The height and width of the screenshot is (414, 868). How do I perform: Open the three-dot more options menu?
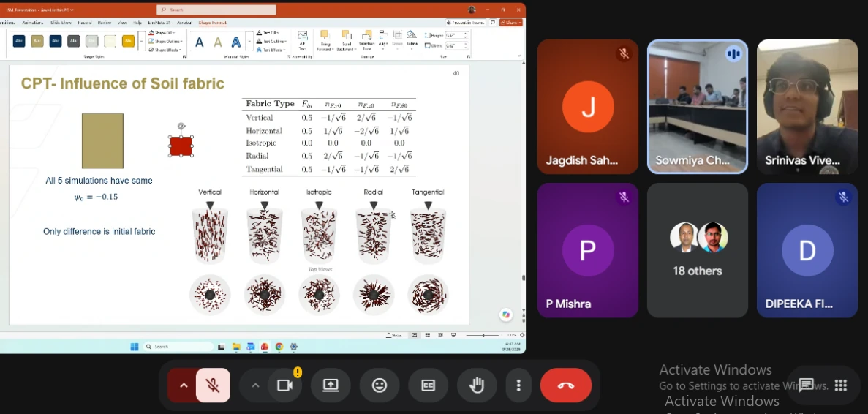518,385
